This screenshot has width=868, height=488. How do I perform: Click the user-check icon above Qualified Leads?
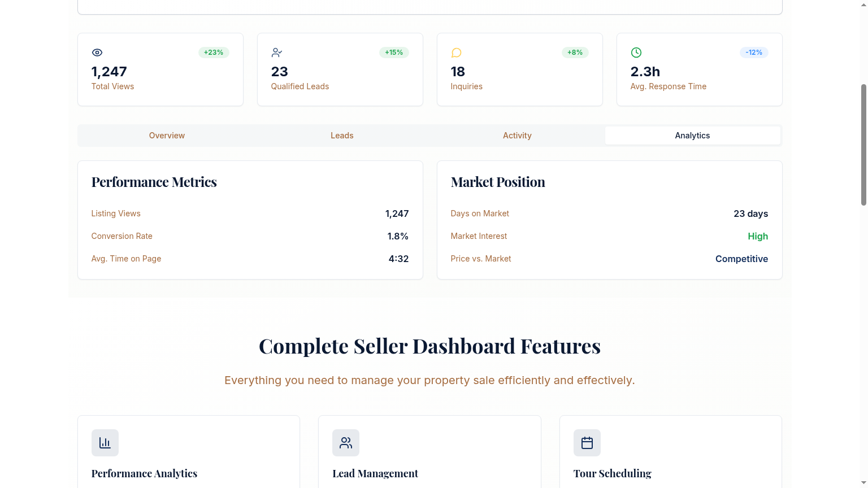(277, 53)
